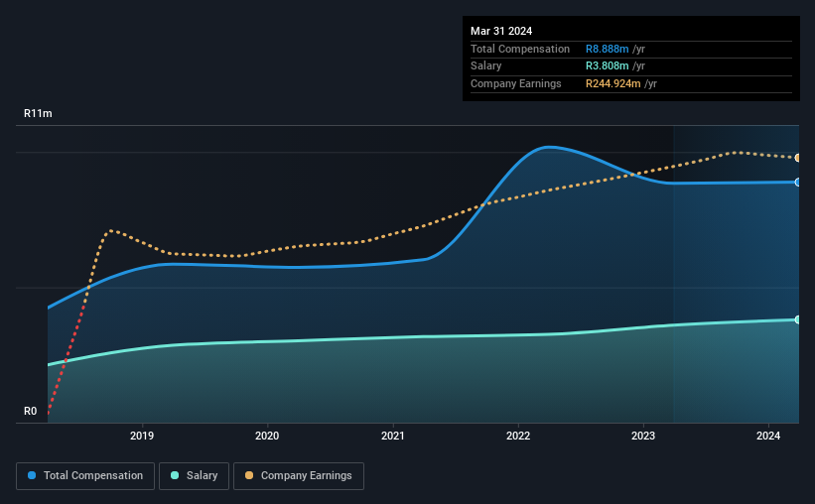
Task: Click the 2023 x-axis label
Action: [643, 436]
